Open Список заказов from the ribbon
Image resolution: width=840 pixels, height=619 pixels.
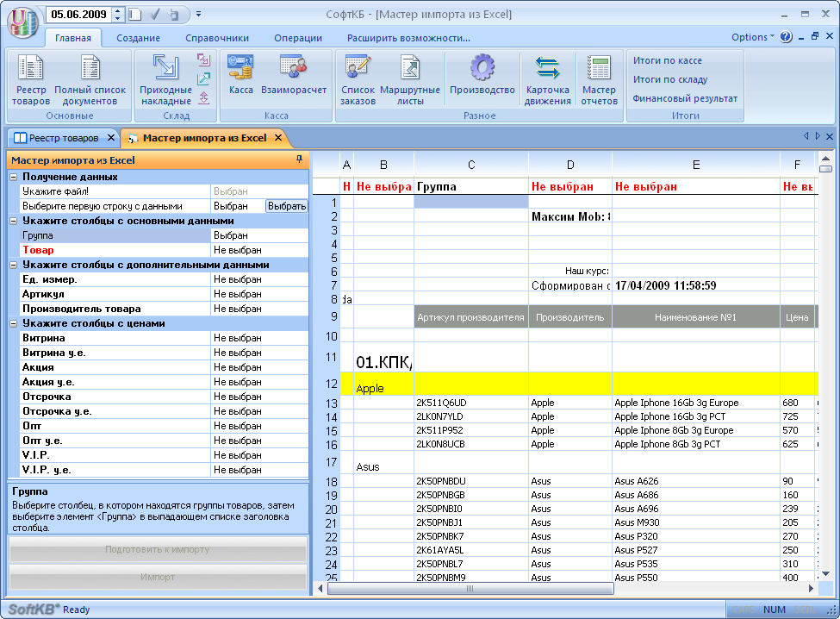358,79
